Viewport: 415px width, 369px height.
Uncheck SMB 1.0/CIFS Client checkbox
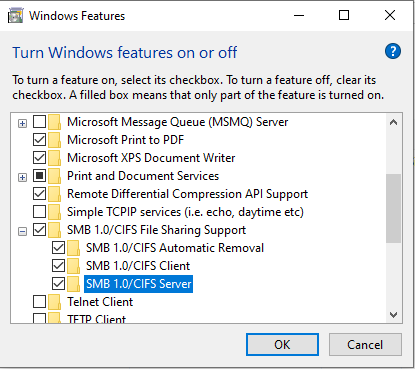point(58,266)
